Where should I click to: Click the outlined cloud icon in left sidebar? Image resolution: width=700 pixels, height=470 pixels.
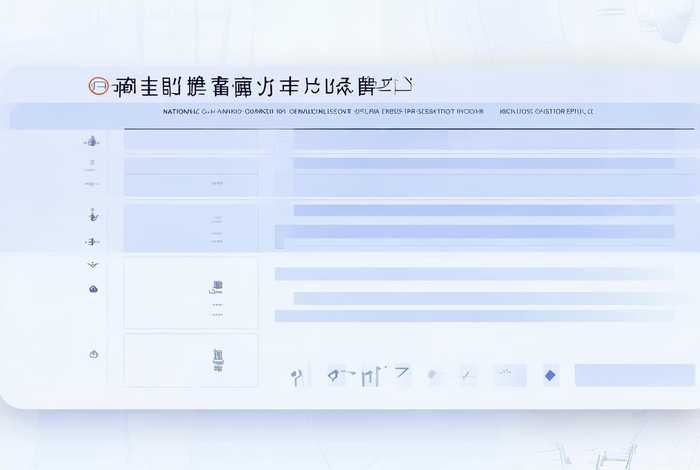tap(93, 354)
